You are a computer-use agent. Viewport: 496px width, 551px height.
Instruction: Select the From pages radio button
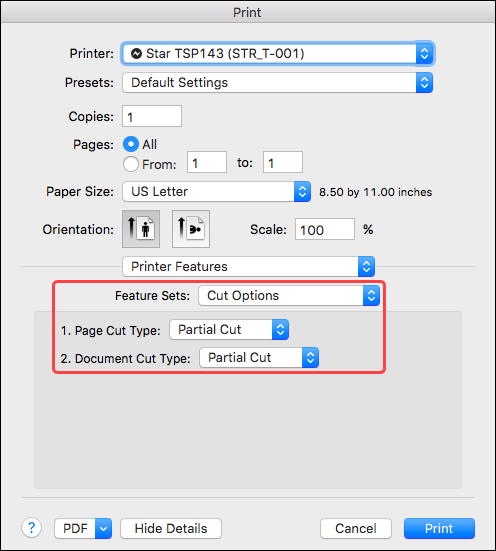click(x=131, y=164)
